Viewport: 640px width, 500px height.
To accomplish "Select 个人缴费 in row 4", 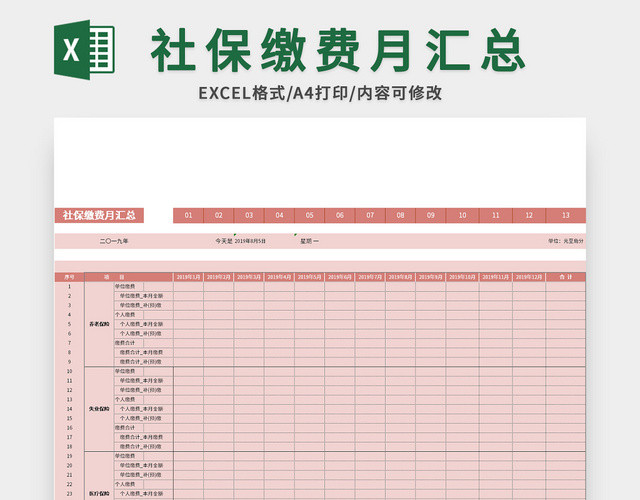I will pyautogui.click(x=125, y=315).
